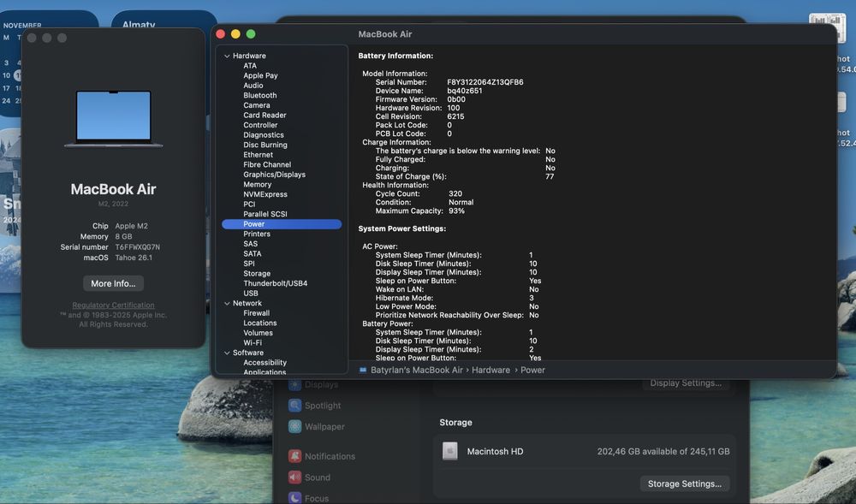
Task: Select Disc Burning in the sidebar
Action: tap(265, 145)
